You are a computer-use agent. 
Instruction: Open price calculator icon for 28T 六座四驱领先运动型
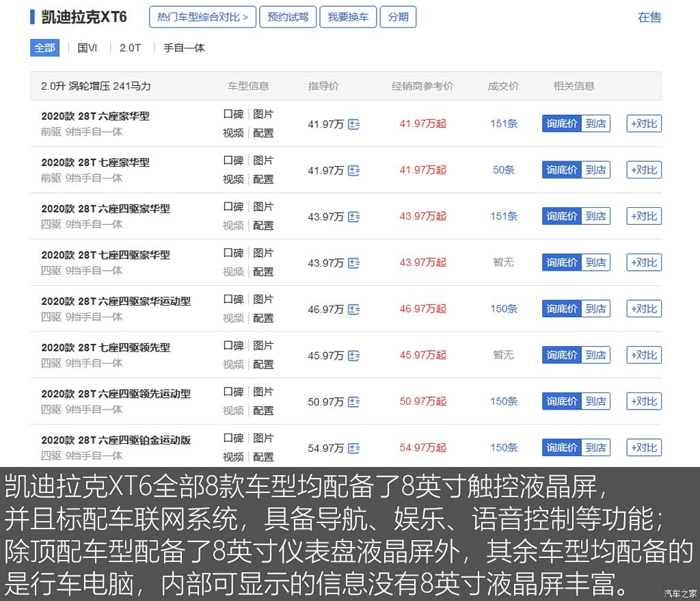(353, 402)
